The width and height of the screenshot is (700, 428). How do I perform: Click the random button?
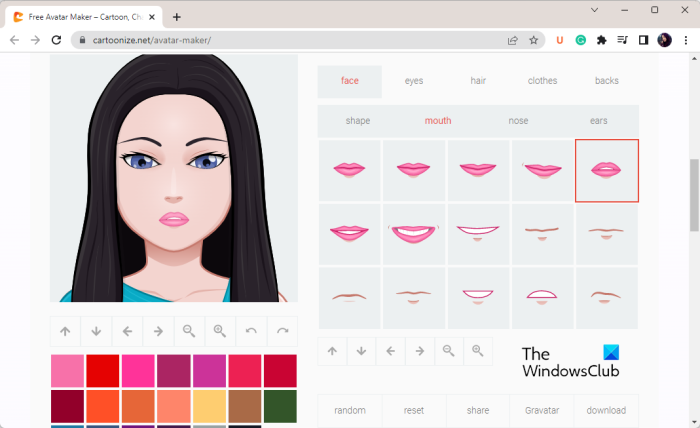coord(350,411)
